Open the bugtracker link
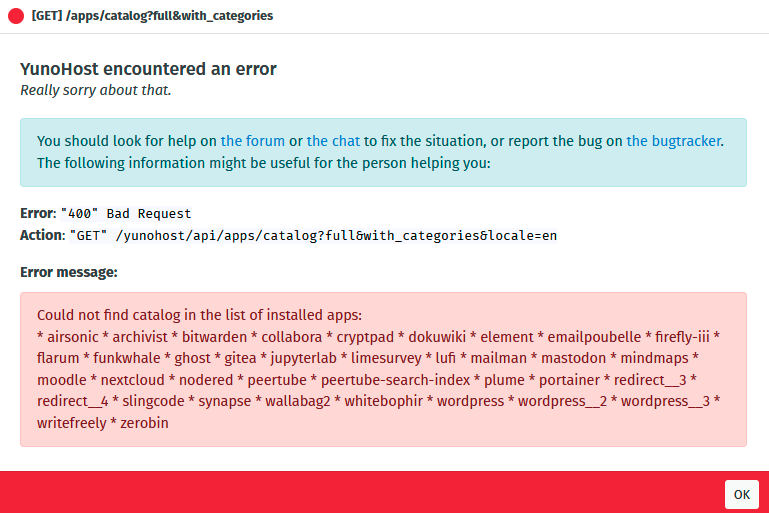This screenshot has width=769, height=513. click(x=673, y=141)
